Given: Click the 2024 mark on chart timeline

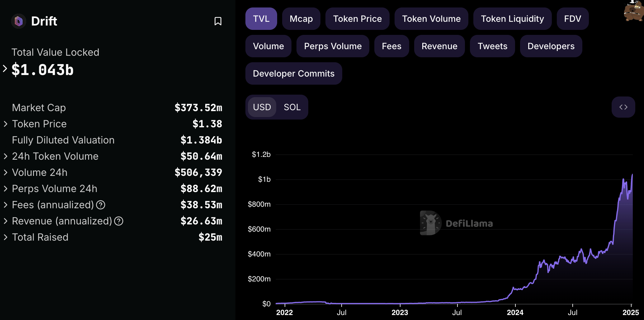Looking at the screenshot, I should pos(515,312).
